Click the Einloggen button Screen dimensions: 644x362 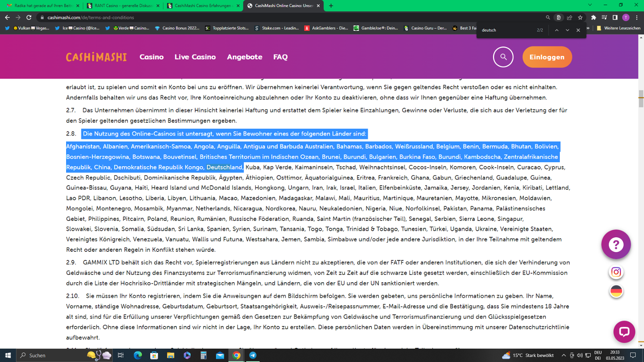coord(547,57)
